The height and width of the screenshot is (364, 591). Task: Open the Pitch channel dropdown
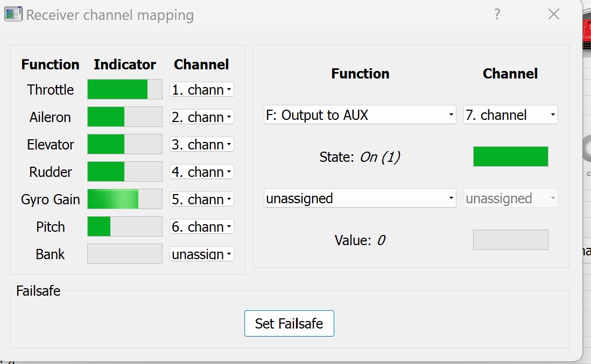coord(202,227)
